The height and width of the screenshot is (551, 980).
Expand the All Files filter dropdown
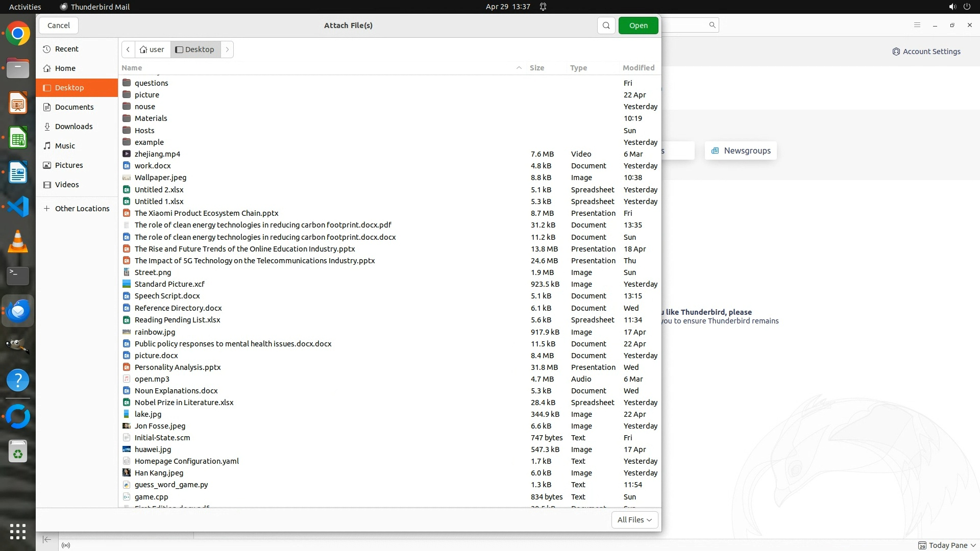coord(634,520)
